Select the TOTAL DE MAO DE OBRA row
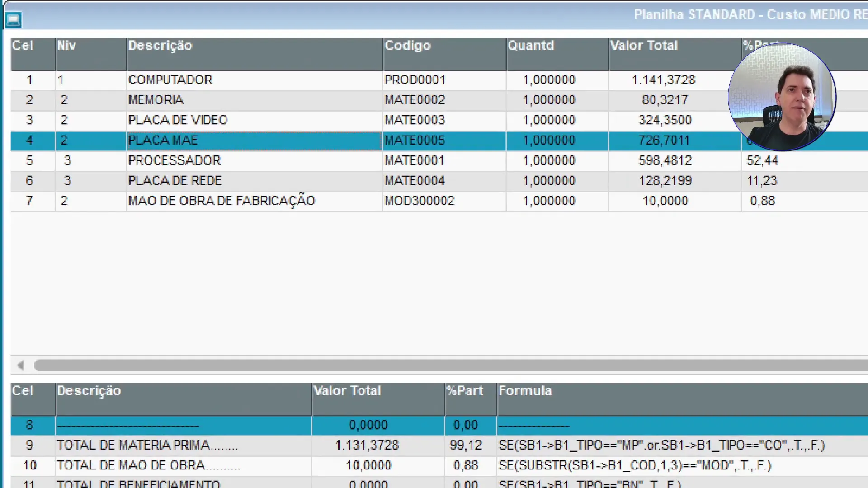This screenshot has width=868, height=488. point(148,465)
